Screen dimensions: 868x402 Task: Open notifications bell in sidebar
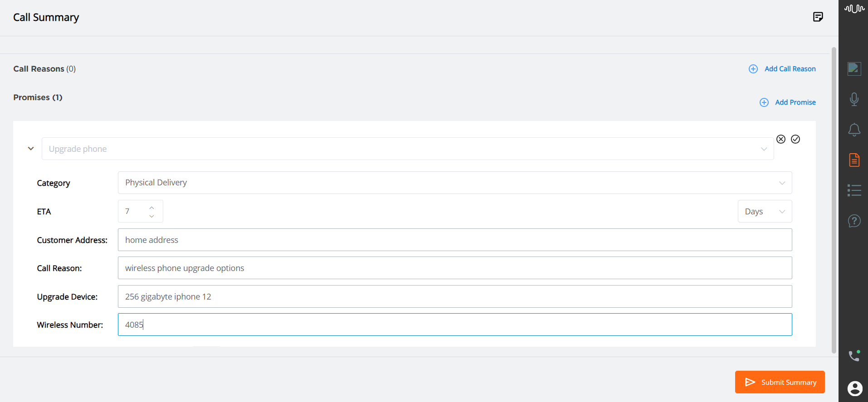pos(854,130)
